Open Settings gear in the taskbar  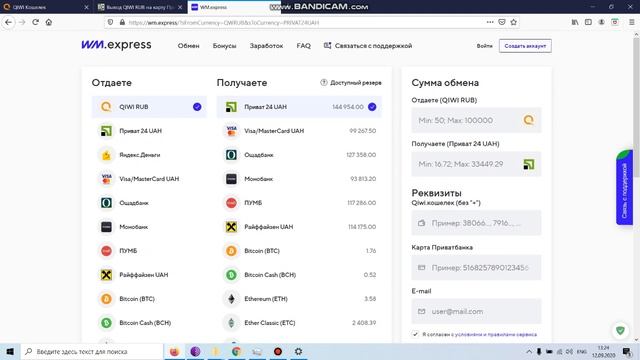[x=298, y=351]
